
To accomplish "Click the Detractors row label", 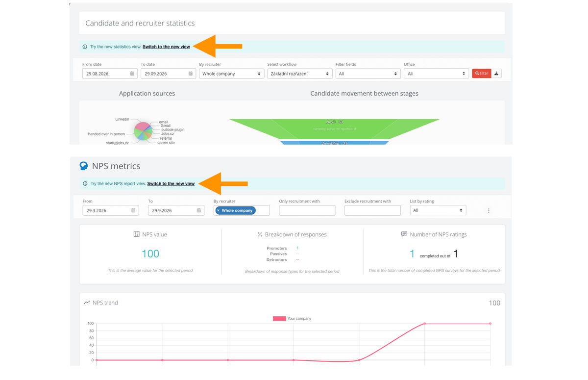I will [x=277, y=260].
